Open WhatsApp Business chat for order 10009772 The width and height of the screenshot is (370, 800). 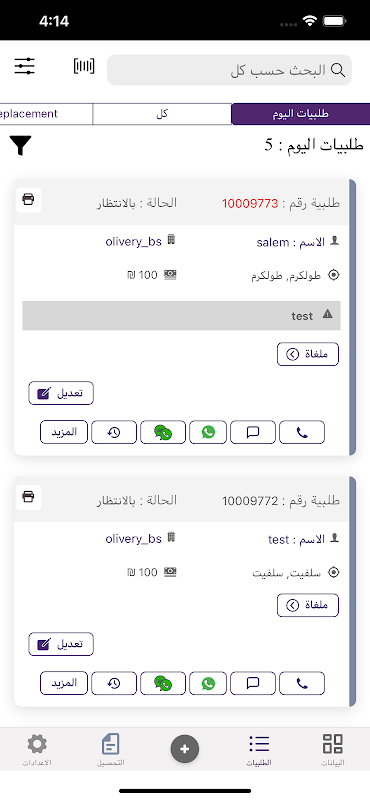click(163, 683)
